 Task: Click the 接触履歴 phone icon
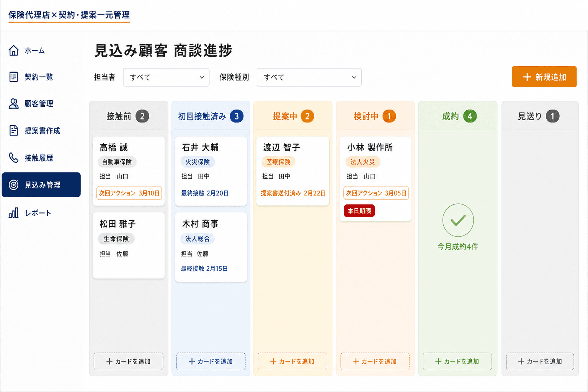click(x=14, y=158)
